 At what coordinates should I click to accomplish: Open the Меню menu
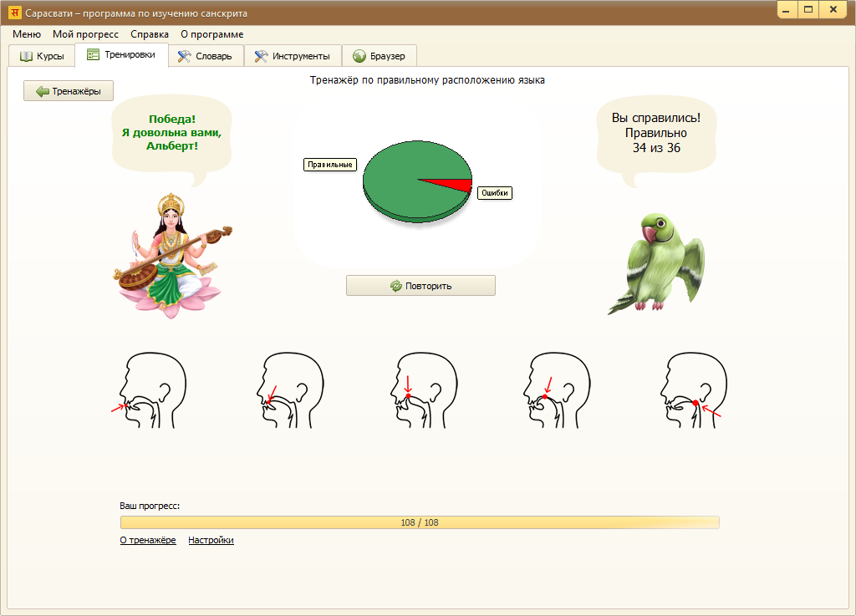coord(27,34)
